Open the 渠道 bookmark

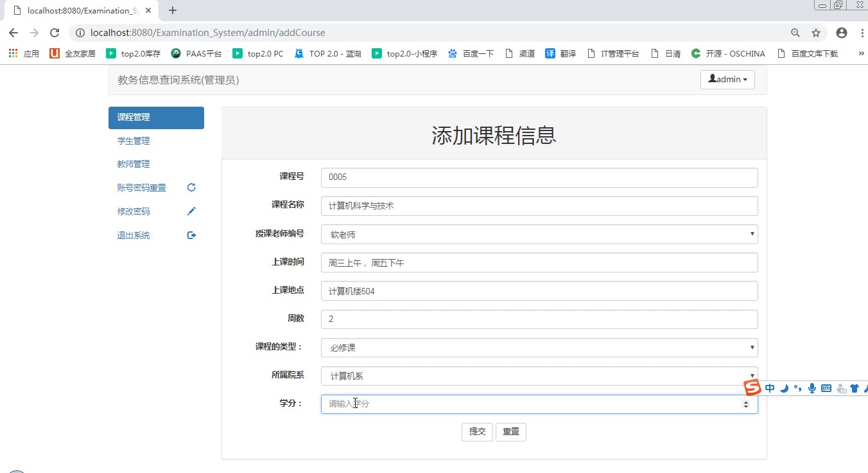[520, 53]
